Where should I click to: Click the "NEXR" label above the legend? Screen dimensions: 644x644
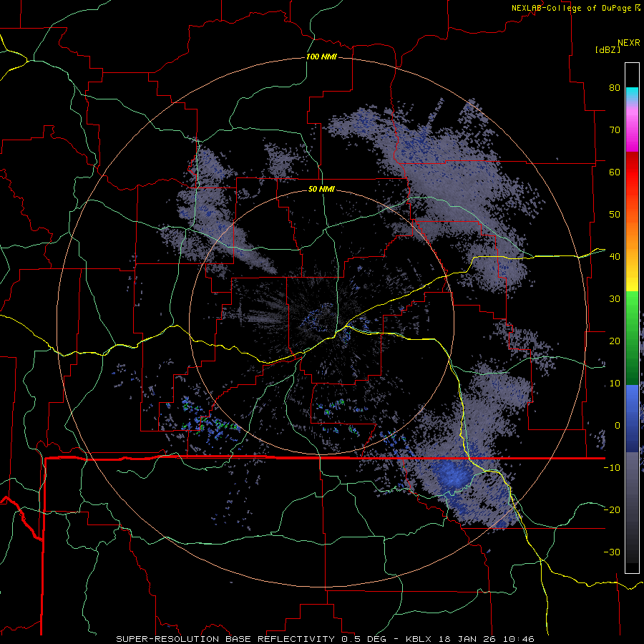tap(628, 43)
